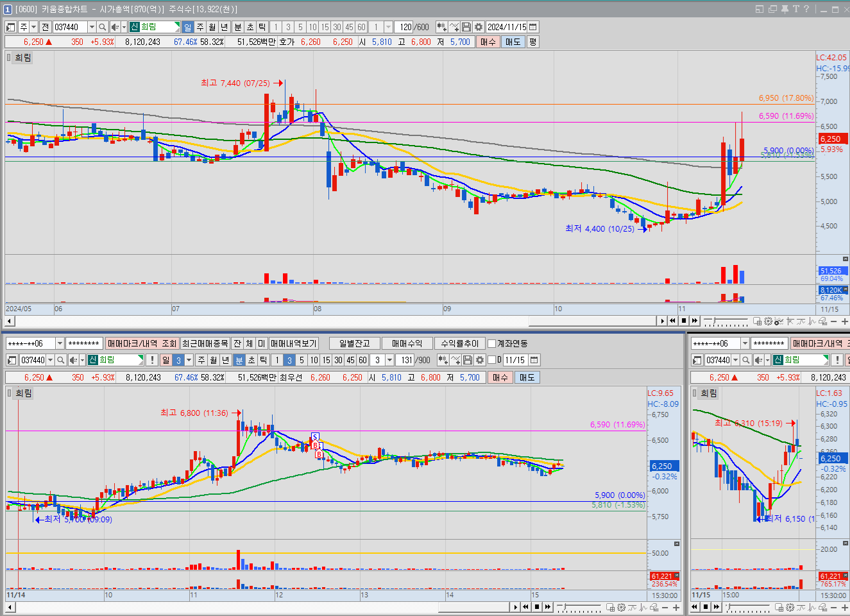Open the 수익률추이 tab

pyautogui.click(x=460, y=343)
